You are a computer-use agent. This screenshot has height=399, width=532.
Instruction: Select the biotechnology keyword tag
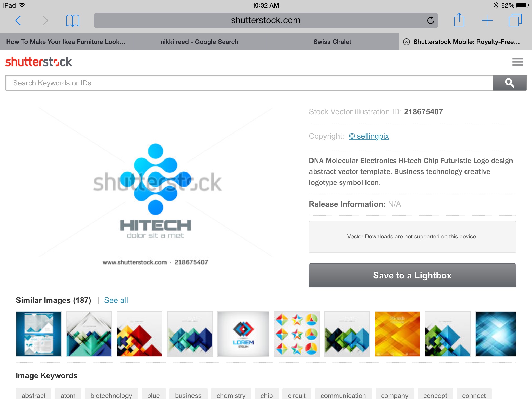[x=111, y=395]
